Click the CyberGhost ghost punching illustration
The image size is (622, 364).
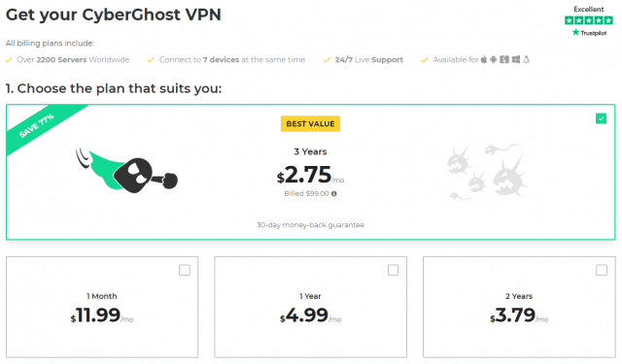tap(127, 172)
